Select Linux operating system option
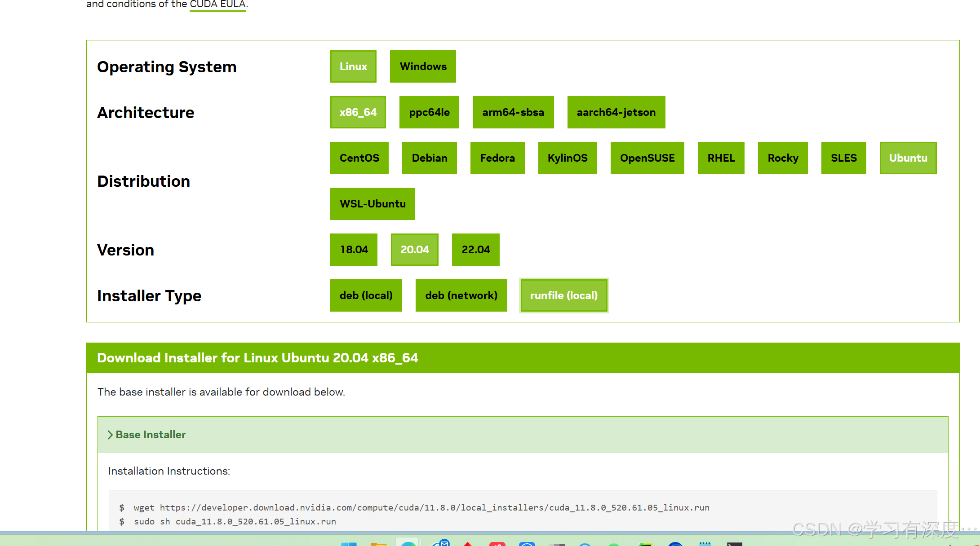 click(x=353, y=66)
